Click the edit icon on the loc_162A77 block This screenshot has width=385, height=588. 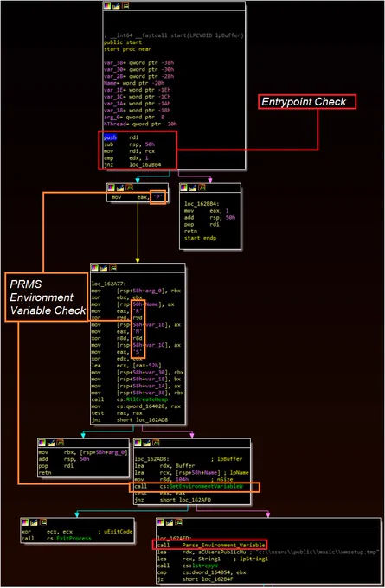pyautogui.click(x=104, y=267)
